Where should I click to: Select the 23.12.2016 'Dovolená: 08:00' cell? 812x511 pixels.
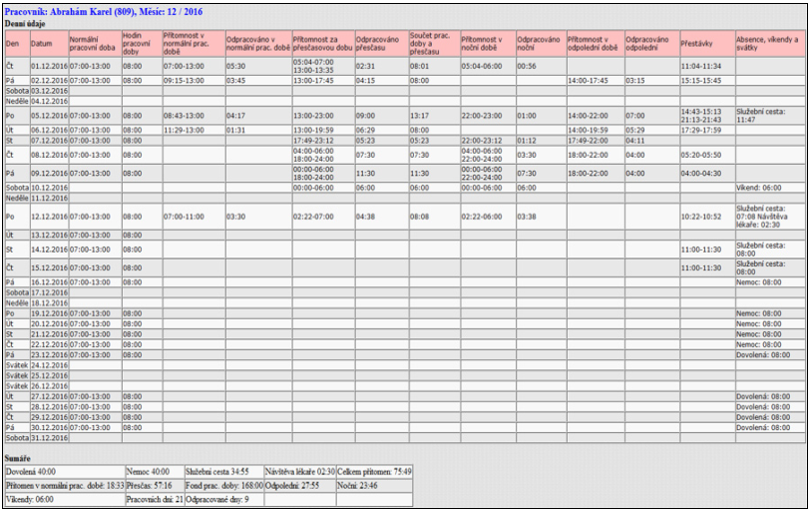[770, 355]
